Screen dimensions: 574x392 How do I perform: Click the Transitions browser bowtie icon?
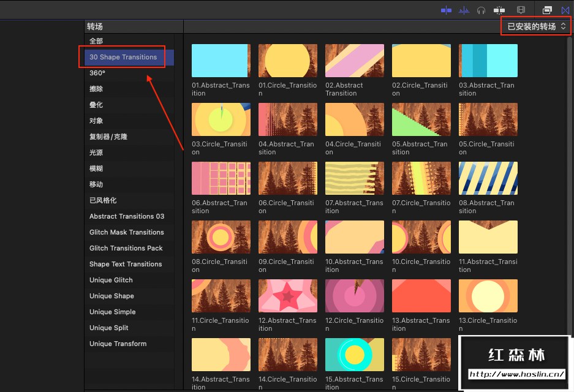565,10
